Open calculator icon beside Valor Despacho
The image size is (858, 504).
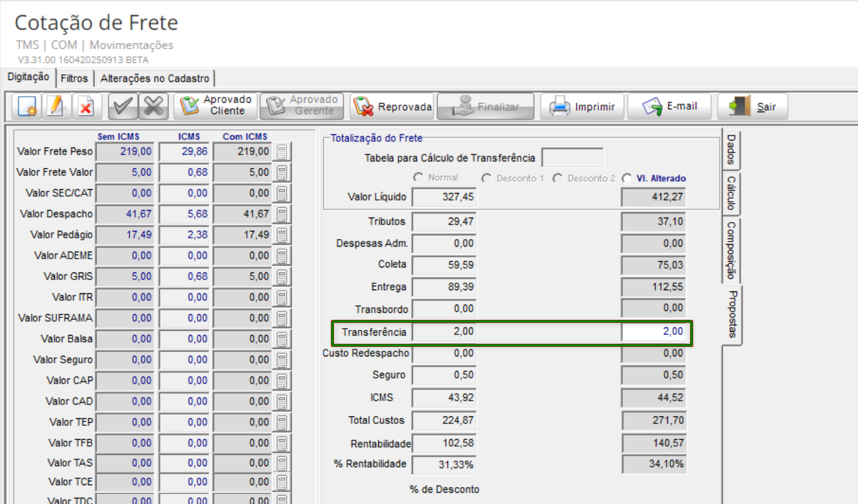tap(282, 214)
